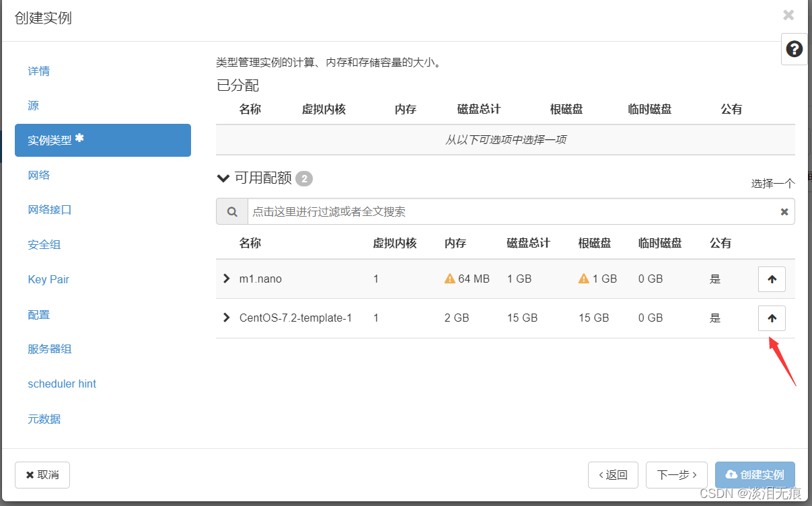
Task: Click the 下一步 button
Action: [676, 475]
